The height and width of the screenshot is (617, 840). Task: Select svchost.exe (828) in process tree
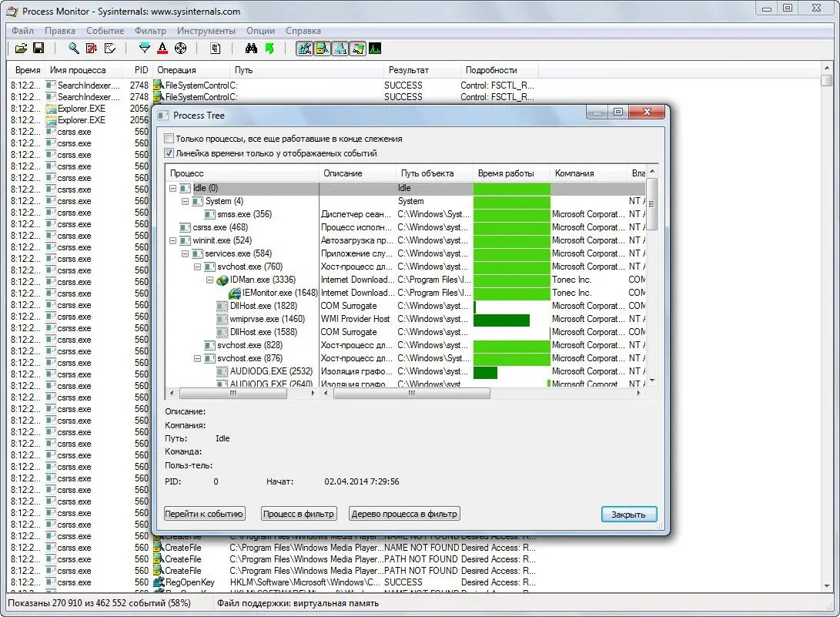click(x=249, y=345)
